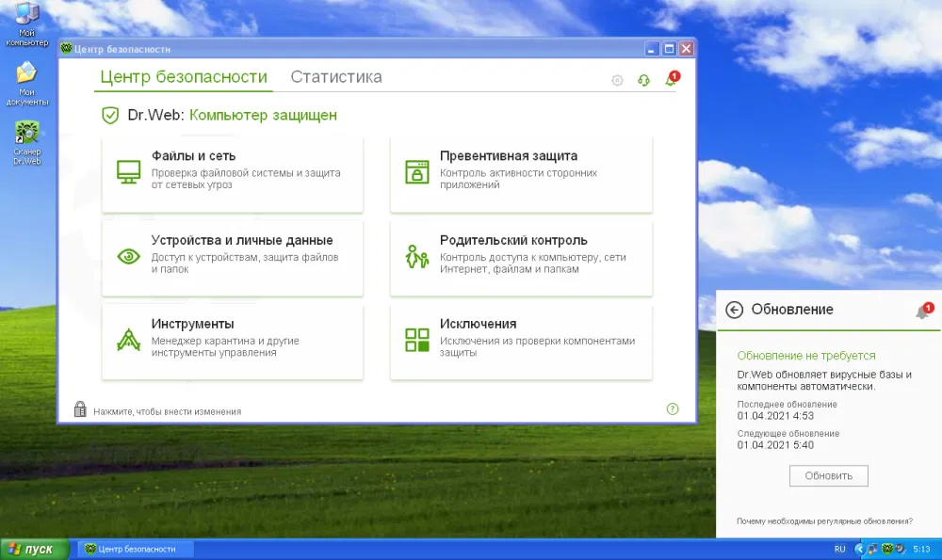
Task: Open notifications bell in Security Center window
Action: pyautogui.click(x=672, y=79)
